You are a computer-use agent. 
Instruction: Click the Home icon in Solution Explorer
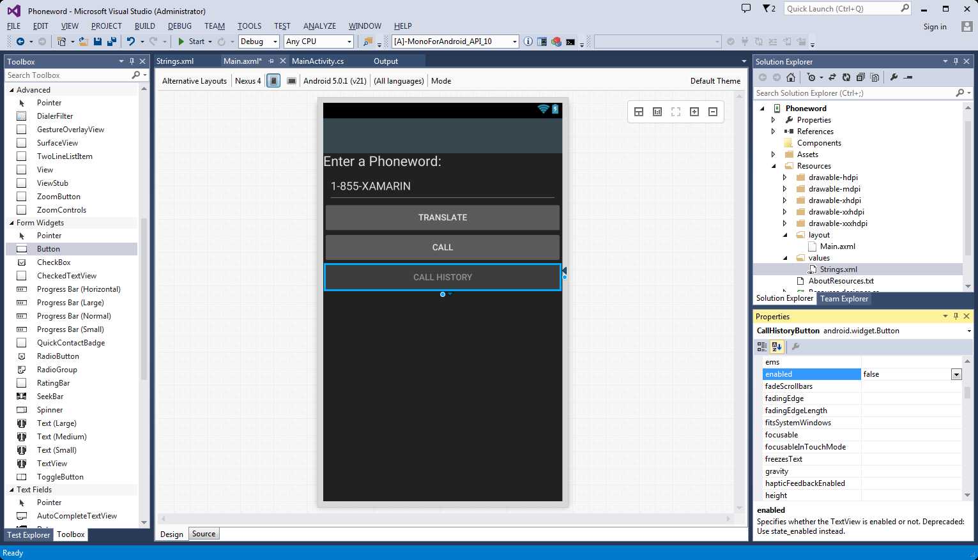coord(791,77)
